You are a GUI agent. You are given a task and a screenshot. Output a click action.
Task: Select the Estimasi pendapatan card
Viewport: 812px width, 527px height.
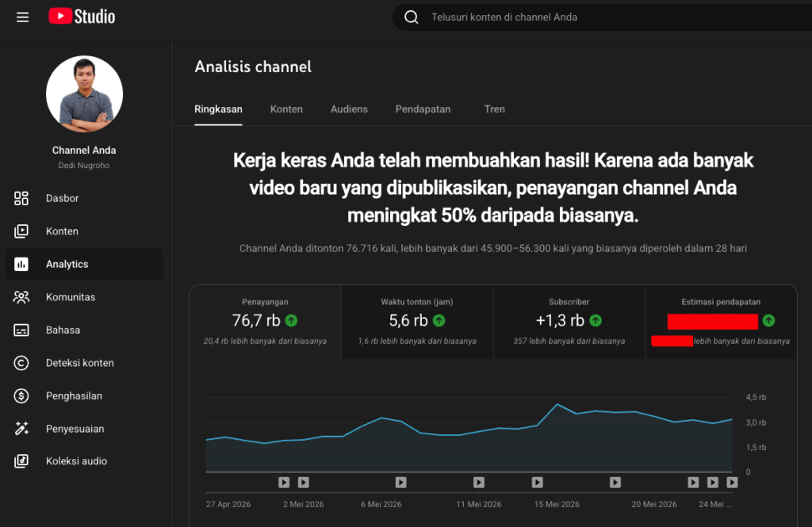tap(721, 322)
